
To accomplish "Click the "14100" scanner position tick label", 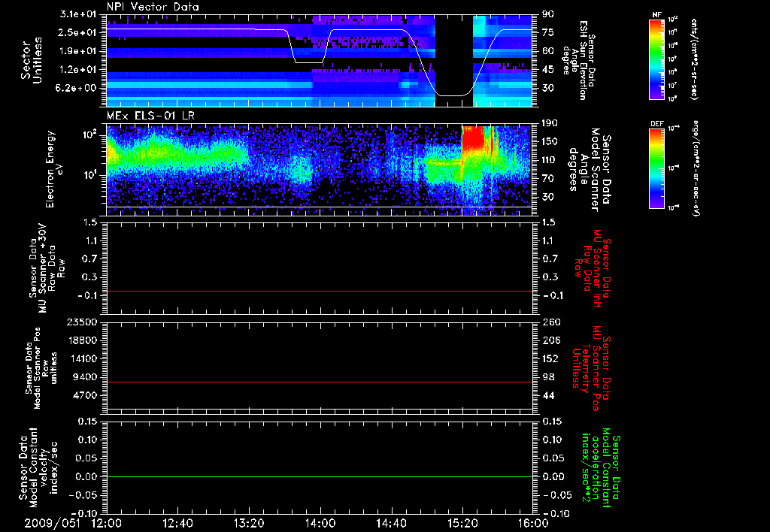I will tap(81, 358).
